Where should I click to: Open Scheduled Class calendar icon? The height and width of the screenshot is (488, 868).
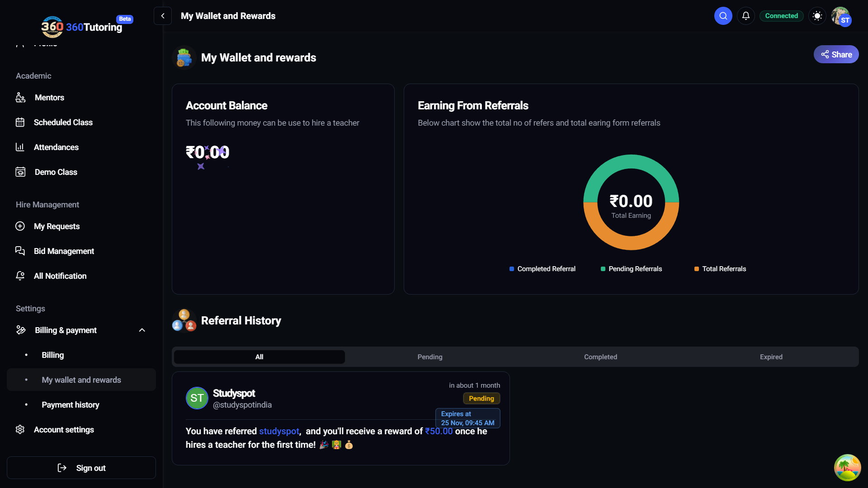pos(20,122)
